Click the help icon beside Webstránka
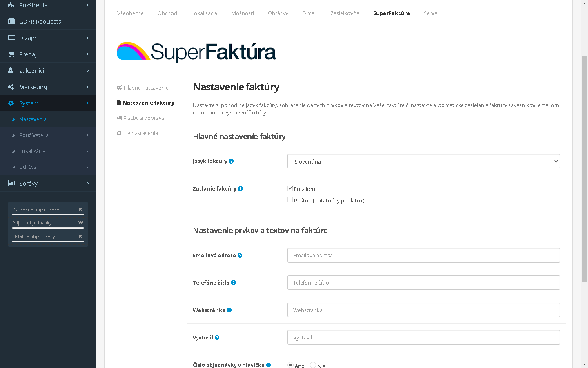 point(229,310)
